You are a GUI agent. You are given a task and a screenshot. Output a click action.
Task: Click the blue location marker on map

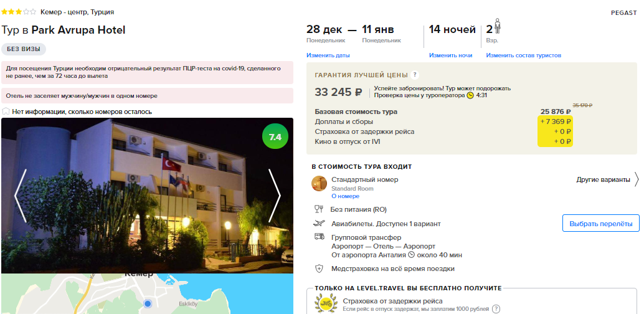(x=148, y=304)
